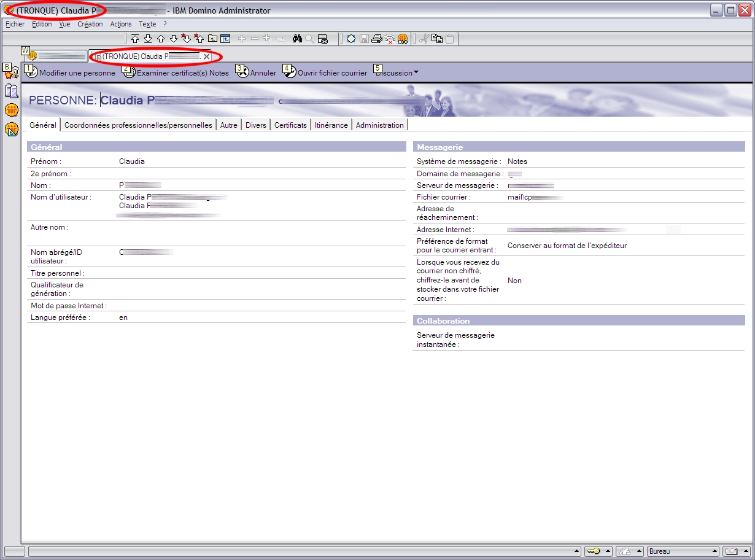
Task: Switch to Coordonnées professionnelles/personnelles tab
Action: click(x=138, y=125)
